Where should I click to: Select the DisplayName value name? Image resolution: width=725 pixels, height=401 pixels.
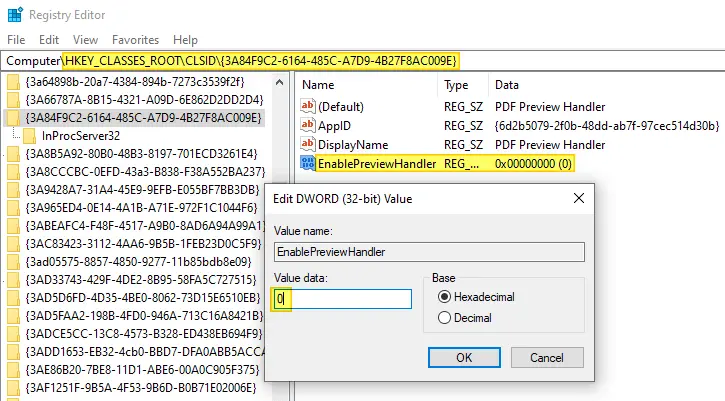point(353,145)
